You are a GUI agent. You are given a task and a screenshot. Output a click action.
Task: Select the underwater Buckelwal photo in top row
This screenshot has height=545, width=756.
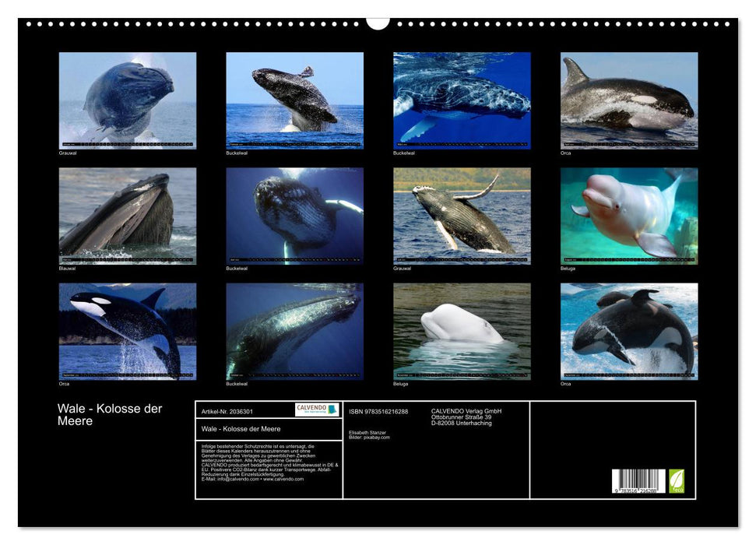(462, 100)
